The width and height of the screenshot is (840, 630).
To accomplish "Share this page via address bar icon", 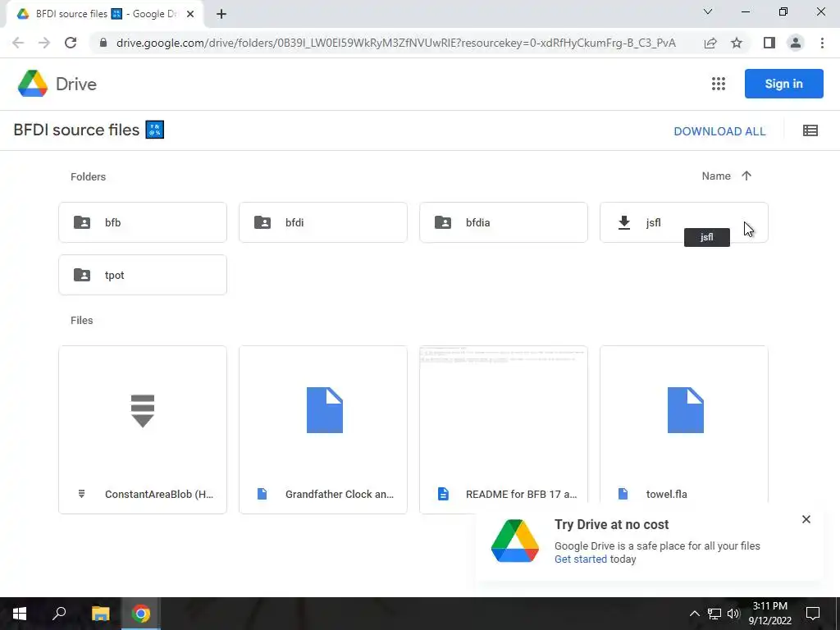I will click(710, 43).
